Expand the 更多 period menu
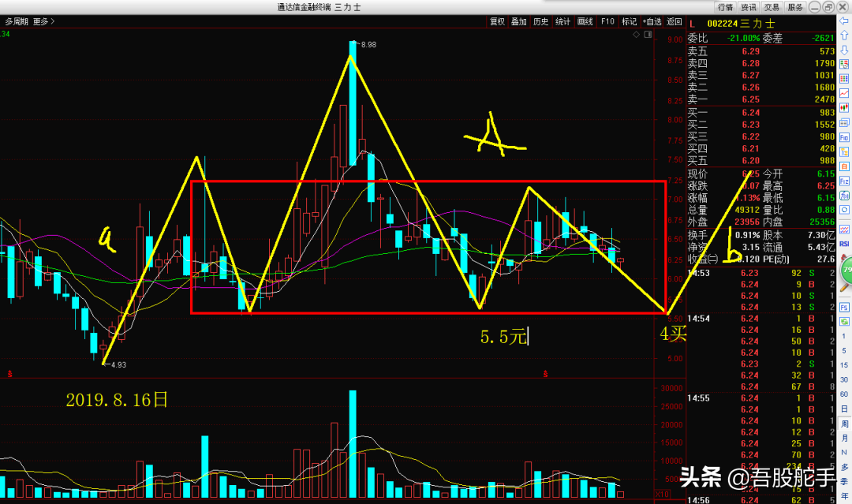The height and width of the screenshot is (504, 852). [x=43, y=22]
